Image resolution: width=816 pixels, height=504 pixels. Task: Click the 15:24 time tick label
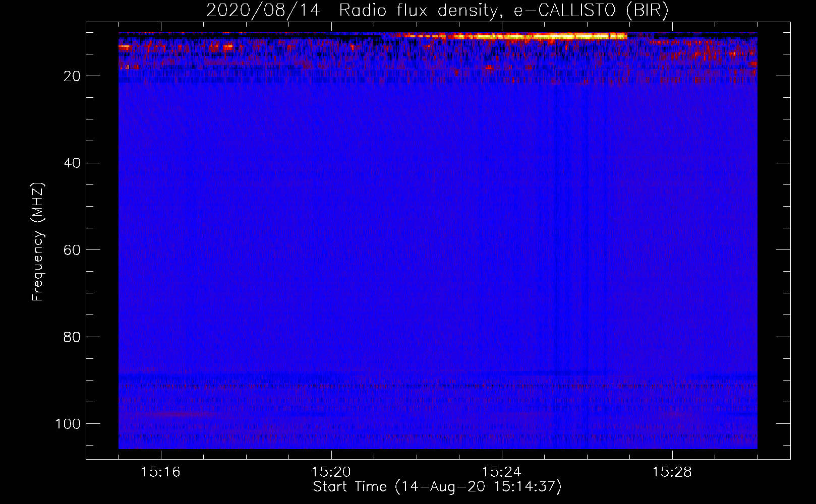[x=502, y=472]
